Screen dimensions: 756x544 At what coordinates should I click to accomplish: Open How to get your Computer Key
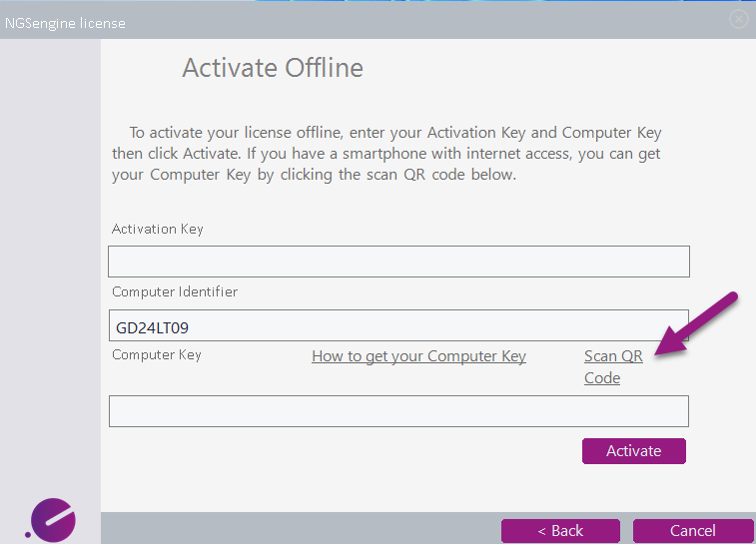[418, 356]
